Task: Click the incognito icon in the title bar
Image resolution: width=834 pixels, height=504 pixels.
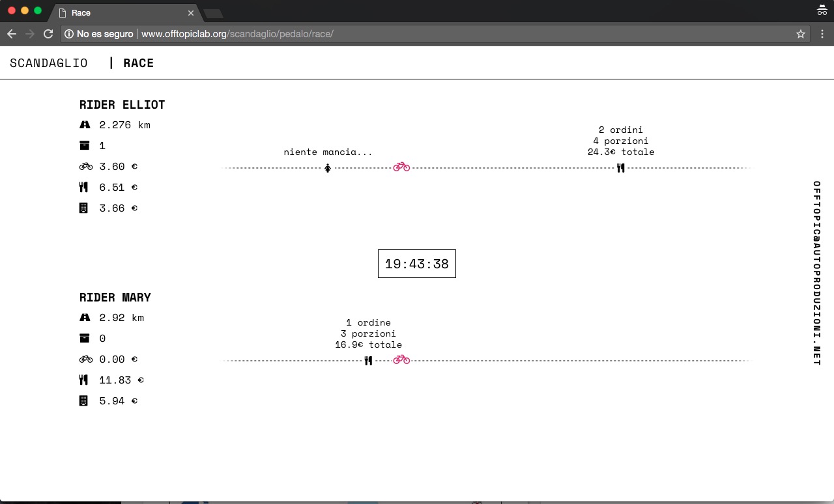Action: [x=822, y=10]
